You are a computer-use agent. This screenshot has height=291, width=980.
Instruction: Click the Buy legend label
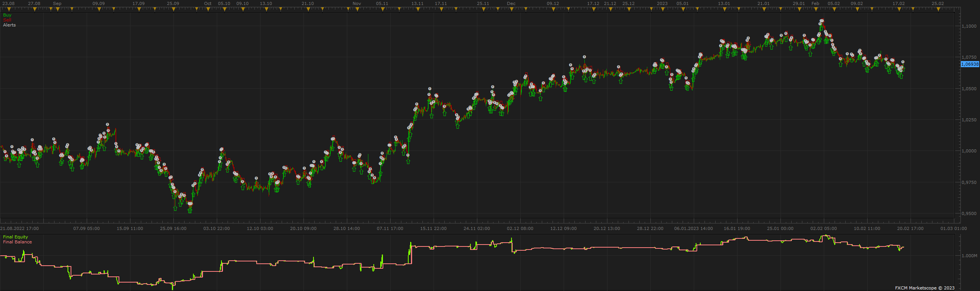pos(7,15)
